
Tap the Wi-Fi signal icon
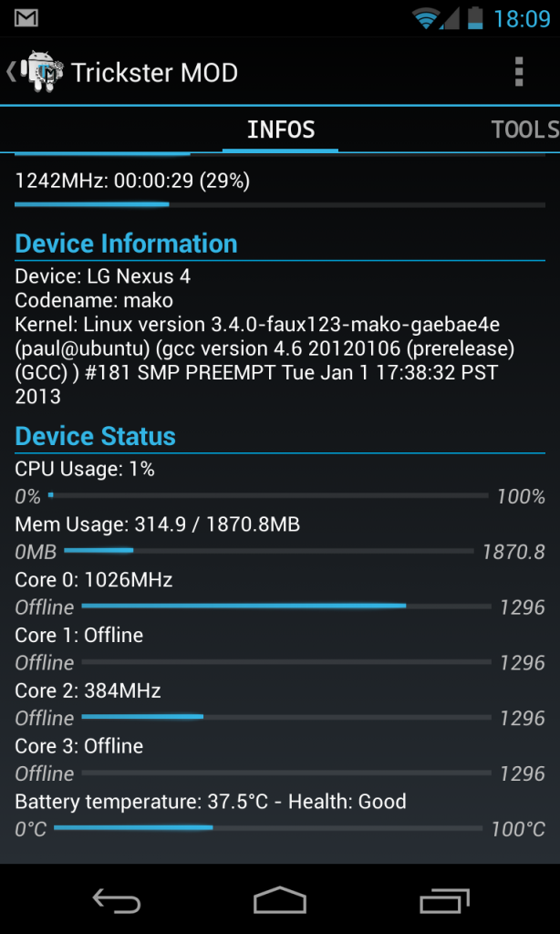(x=425, y=17)
